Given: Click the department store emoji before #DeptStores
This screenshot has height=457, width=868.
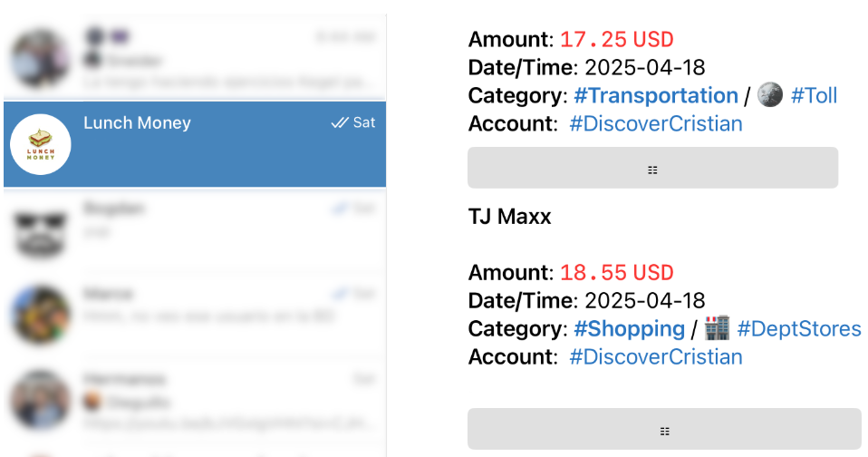Looking at the screenshot, I should tap(717, 328).
